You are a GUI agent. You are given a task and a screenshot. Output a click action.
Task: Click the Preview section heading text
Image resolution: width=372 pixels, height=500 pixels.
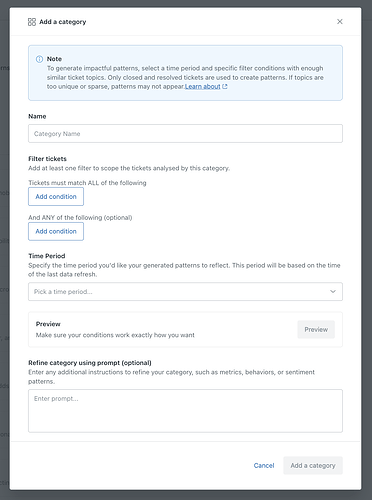pos(48,324)
